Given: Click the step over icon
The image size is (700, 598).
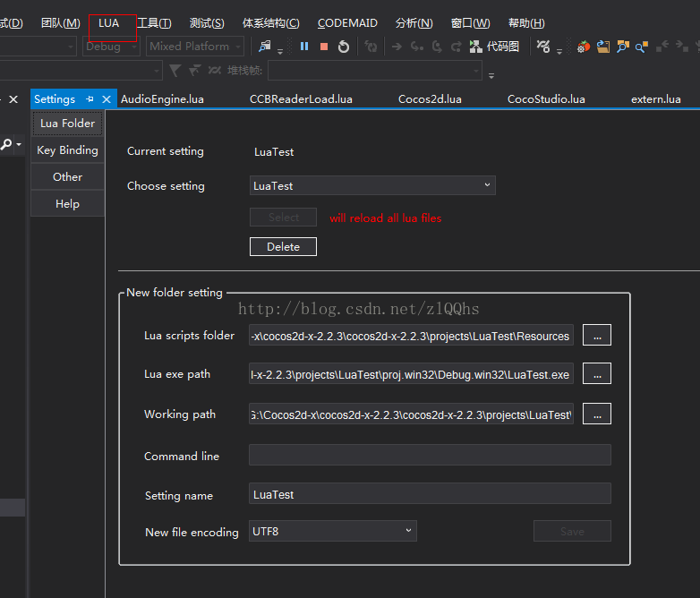Looking at the screenshot, I should [x=437, y=47].
